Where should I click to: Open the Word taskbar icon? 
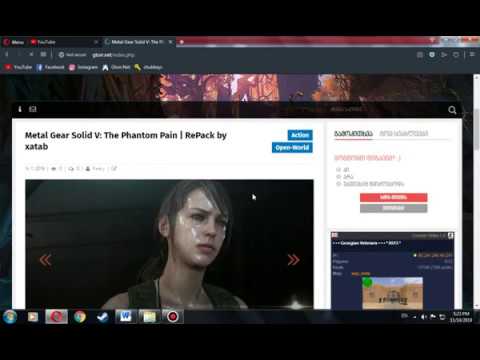click(x=126, y=317)
